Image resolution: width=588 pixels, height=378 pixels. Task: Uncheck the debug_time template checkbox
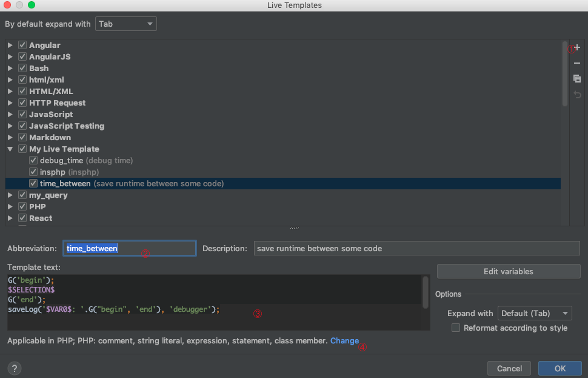click(x=34, y=161)
